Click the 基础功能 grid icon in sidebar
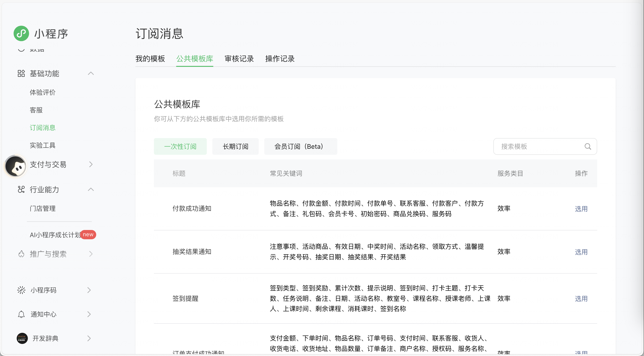This screenshot has height=356, width=644. pos(21,74)
